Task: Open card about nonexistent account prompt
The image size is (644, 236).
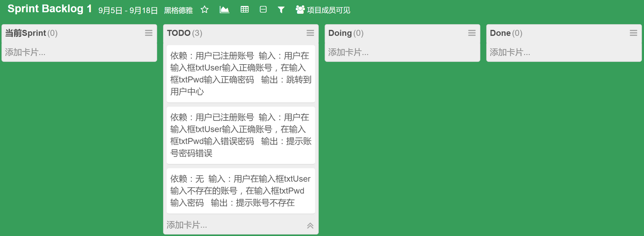Action: click(x=240, y=191)
